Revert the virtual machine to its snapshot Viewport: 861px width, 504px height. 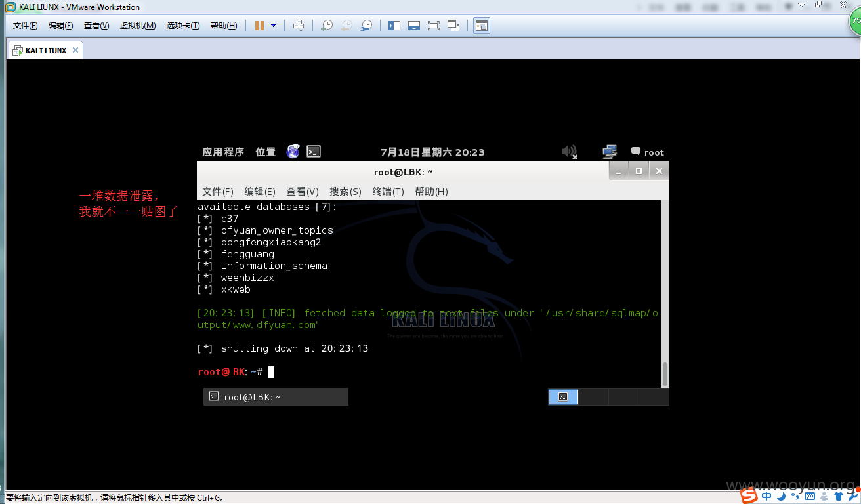coord(346,26)
